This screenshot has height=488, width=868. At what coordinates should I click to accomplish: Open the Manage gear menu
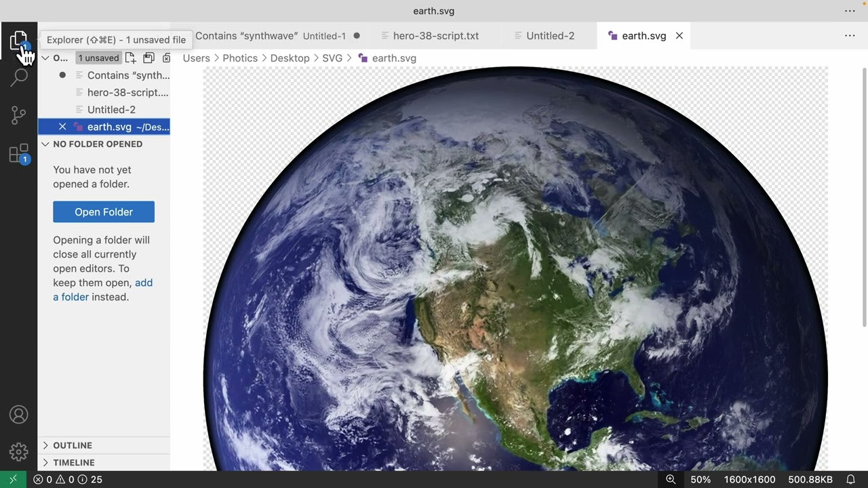[18, 451]
